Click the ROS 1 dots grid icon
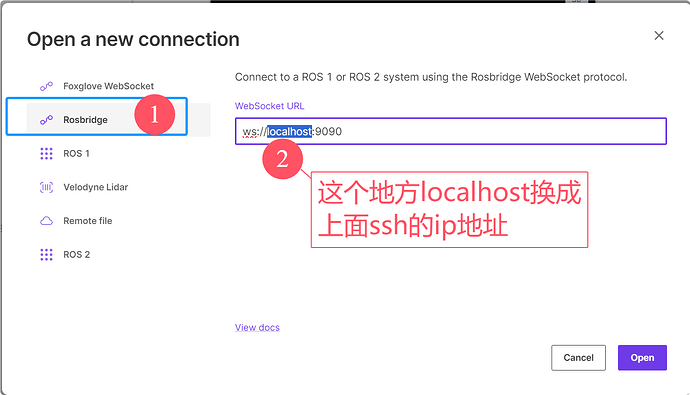Image resolution: width=690 pixels, height=395 pixels. pyautogui.click(x=46, y=154)
